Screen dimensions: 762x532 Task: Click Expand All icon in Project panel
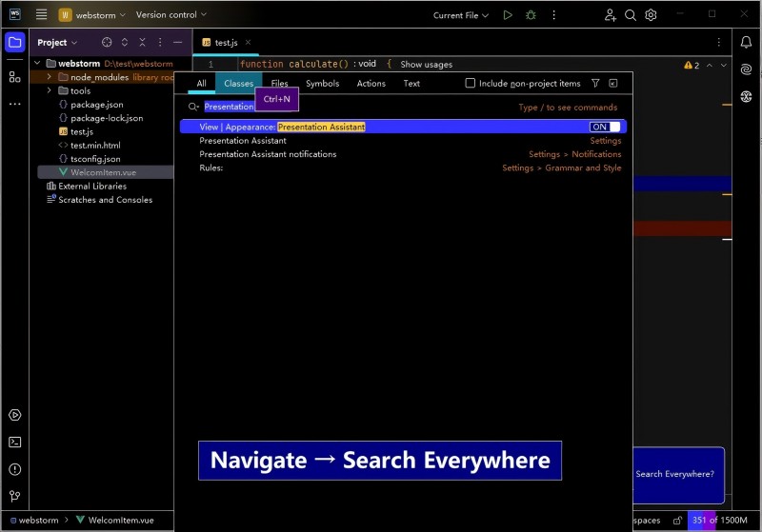click(125, 42)
